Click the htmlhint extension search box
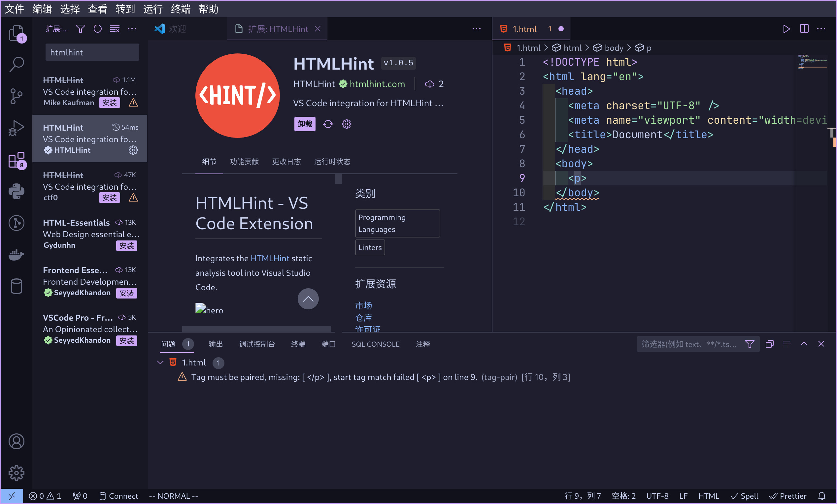This screenshot has height=504, width=837. click(x=92, y=52)
